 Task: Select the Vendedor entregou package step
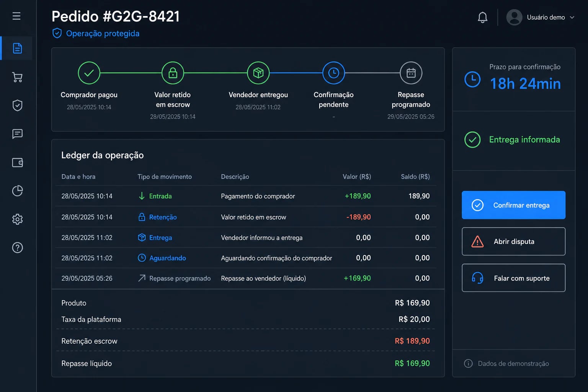pos(258,73)
